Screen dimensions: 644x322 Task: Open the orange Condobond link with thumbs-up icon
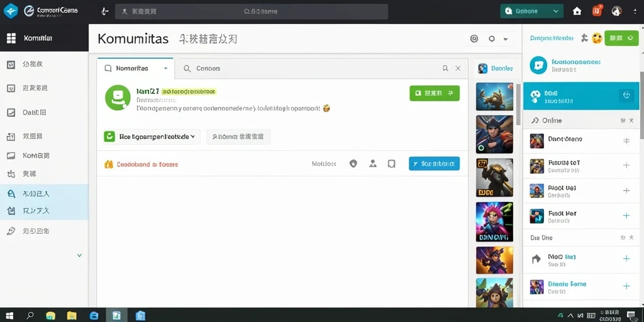point(142,164)
